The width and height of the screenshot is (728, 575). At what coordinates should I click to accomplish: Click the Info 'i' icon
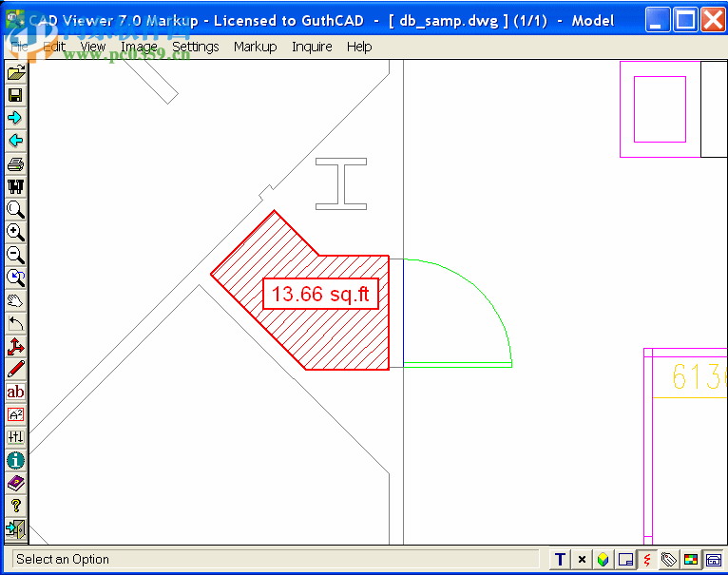pyautogui.click(x=16, y=460)
